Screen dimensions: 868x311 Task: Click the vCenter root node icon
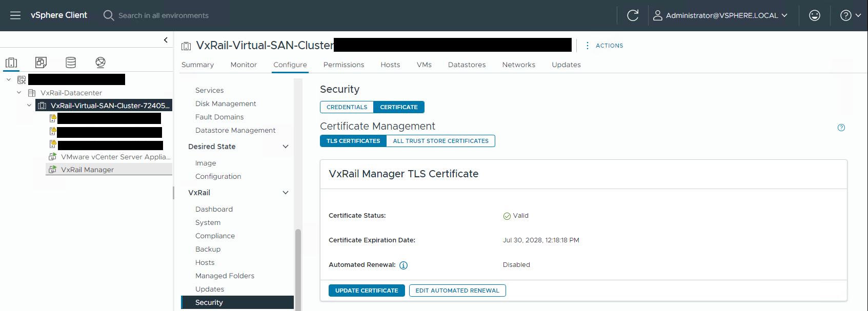pyautogui.click(x=22, y=80)
